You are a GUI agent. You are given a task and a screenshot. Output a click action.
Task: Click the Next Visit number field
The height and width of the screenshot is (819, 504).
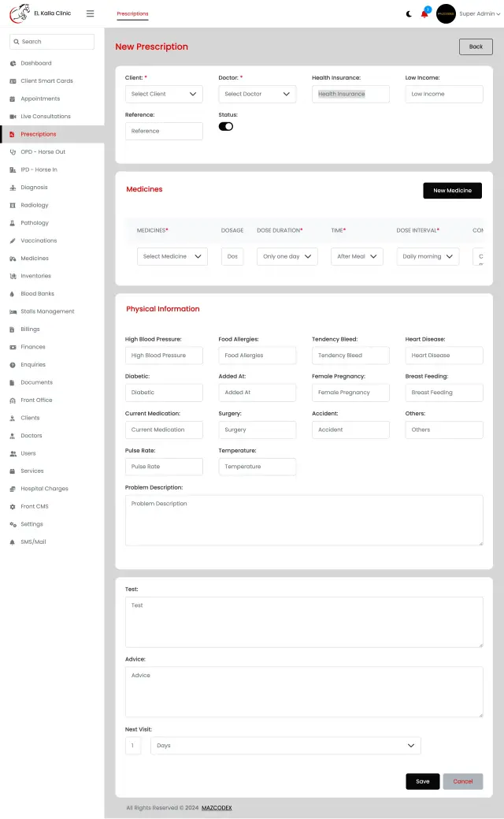click(133, 746)
